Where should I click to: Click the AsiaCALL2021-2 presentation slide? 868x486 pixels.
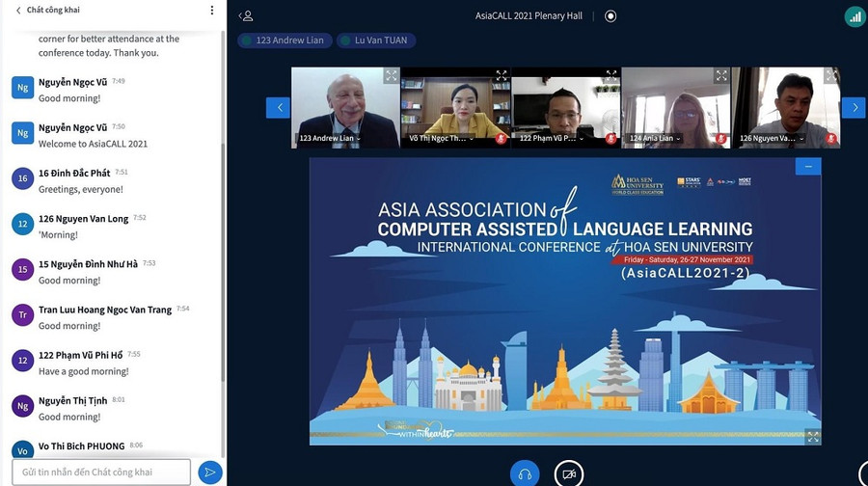(x=565, y=301)
